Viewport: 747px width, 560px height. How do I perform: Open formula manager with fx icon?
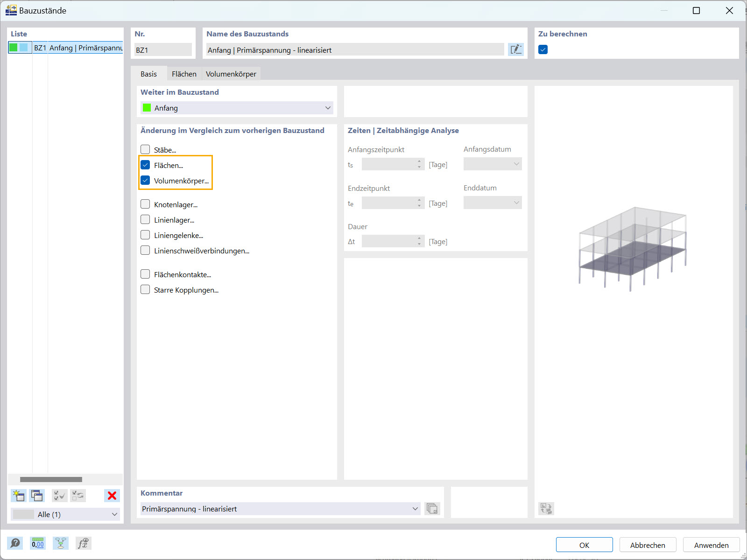[84, 543]
